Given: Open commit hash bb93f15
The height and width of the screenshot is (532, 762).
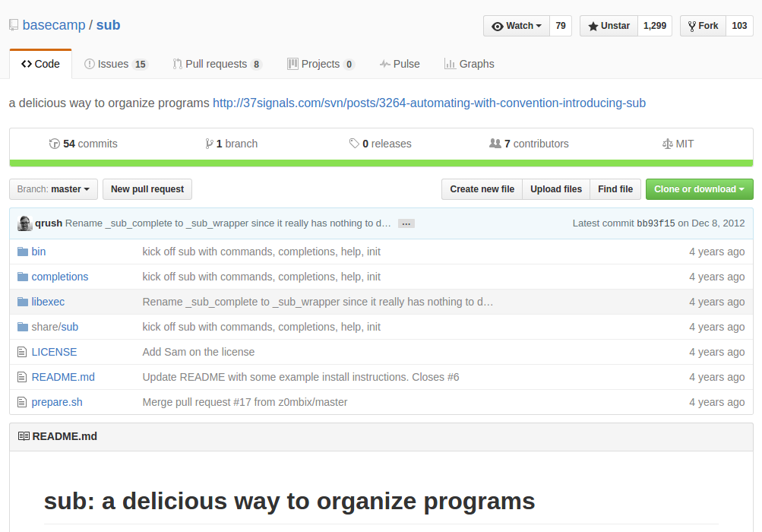Looking at the screenshot, I should coord(656,223).
